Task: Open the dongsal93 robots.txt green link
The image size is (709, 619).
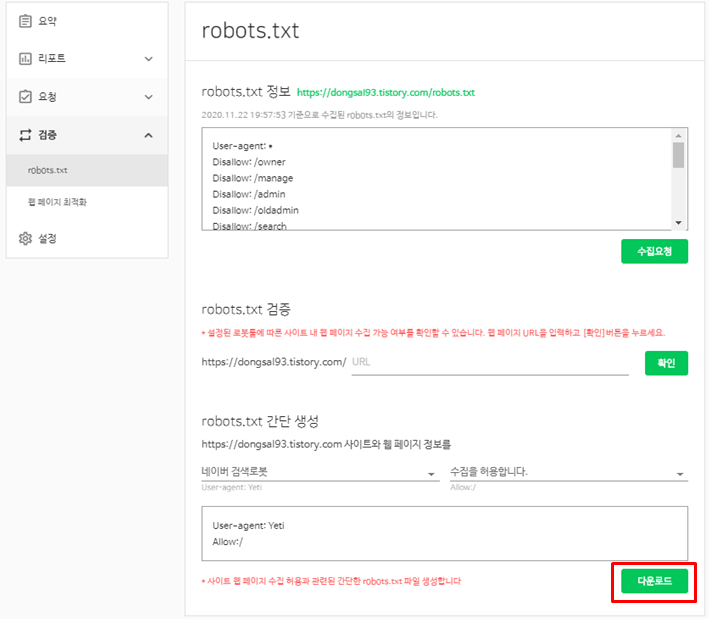Action: 386,92
